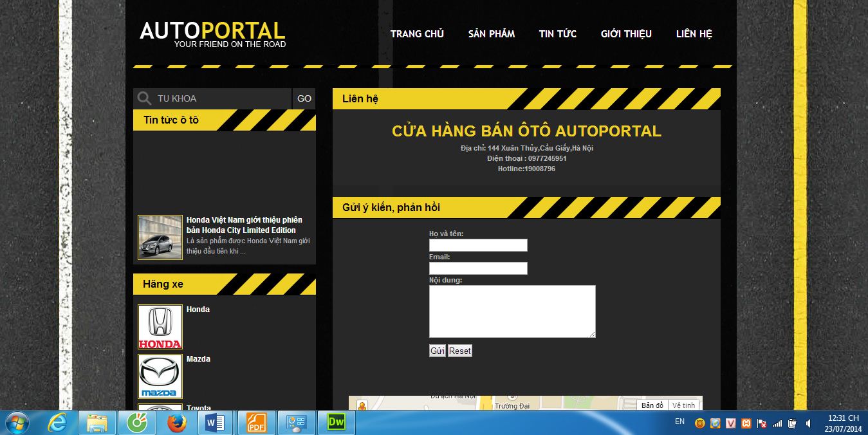Viewport: 868px width, 435px height.
Task: Open the XAMPP tray icon
Action: tap(746, 423)
